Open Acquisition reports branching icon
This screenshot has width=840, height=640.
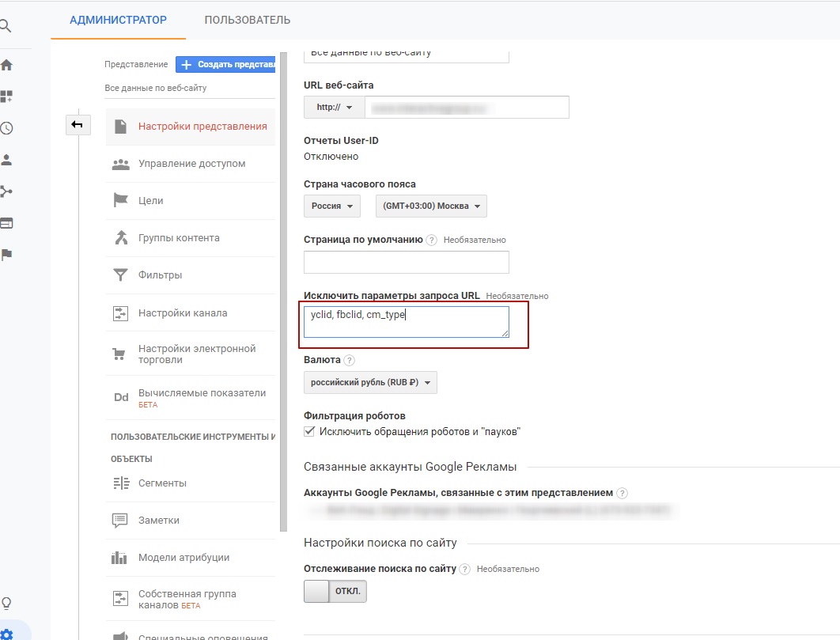[x=6, y=191]
